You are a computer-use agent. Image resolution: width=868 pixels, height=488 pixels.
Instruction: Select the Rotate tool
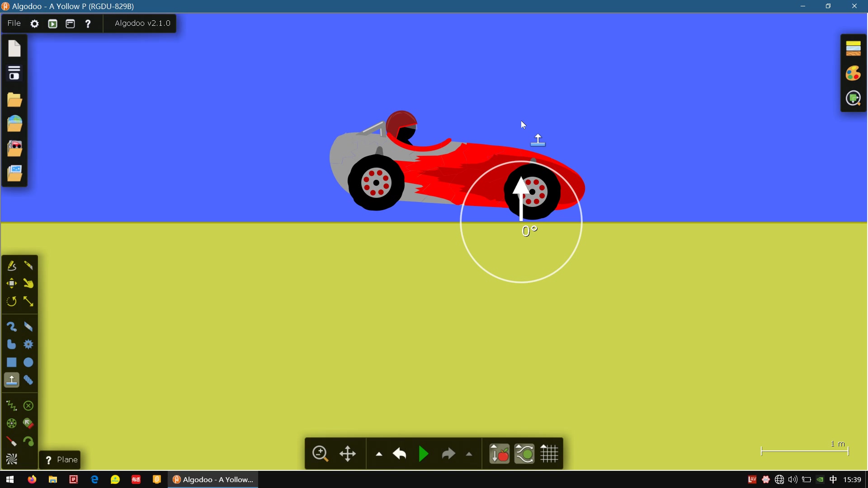tap(11, 301)
